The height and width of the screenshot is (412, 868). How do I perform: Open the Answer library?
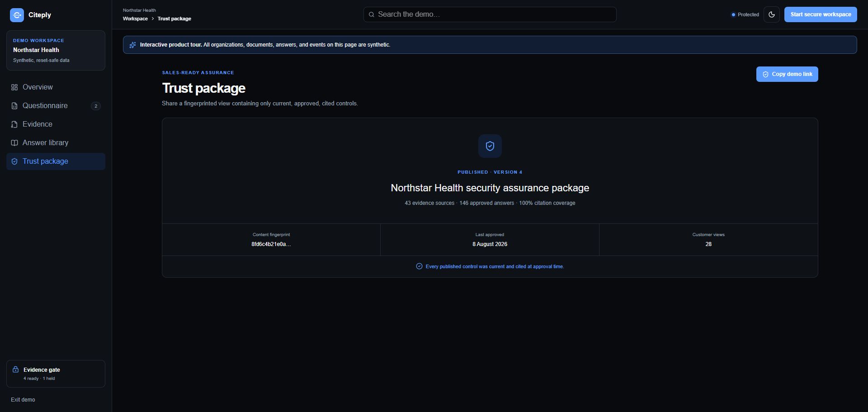tap(56, 143)
